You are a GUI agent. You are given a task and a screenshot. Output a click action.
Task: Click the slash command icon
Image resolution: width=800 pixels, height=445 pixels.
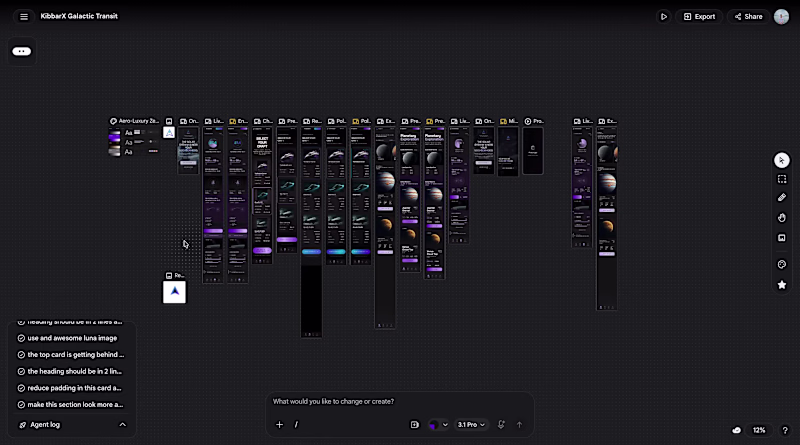pyautogui.click(x=296, y=425)
